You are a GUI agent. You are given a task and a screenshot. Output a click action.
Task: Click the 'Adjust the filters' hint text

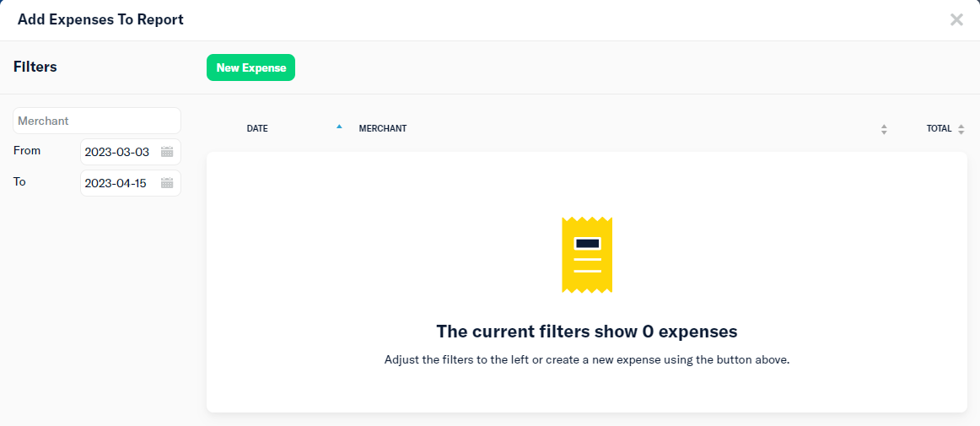[587, 360]
